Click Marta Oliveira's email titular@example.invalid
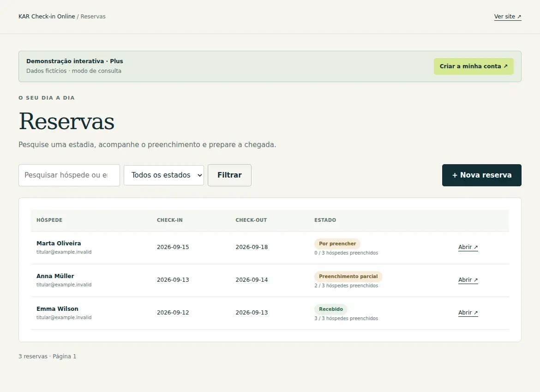Image resolution: width=540 pixels, height=392 pixels. 64,252
